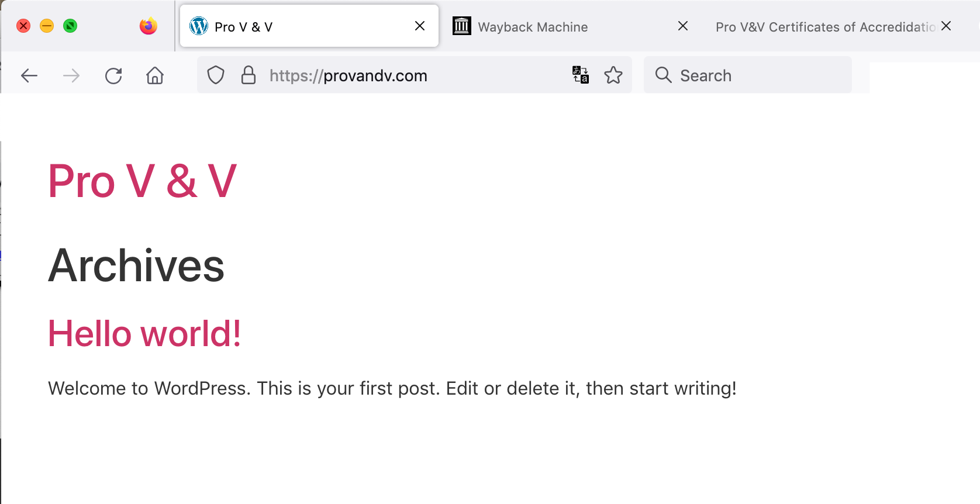The height and width of the screenshot is (504, 980).
Task: Close the Pro V&V Certificates tab
Action: (x=947, y=26)
